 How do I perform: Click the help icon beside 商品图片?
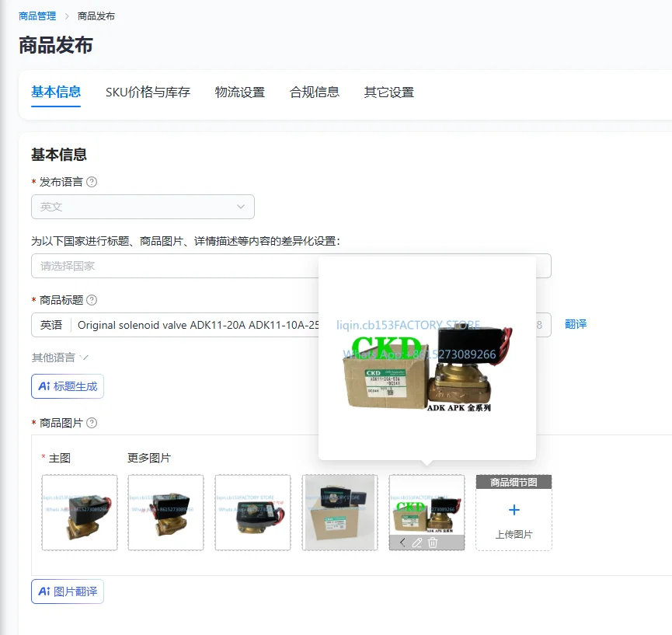click(92, 423)
